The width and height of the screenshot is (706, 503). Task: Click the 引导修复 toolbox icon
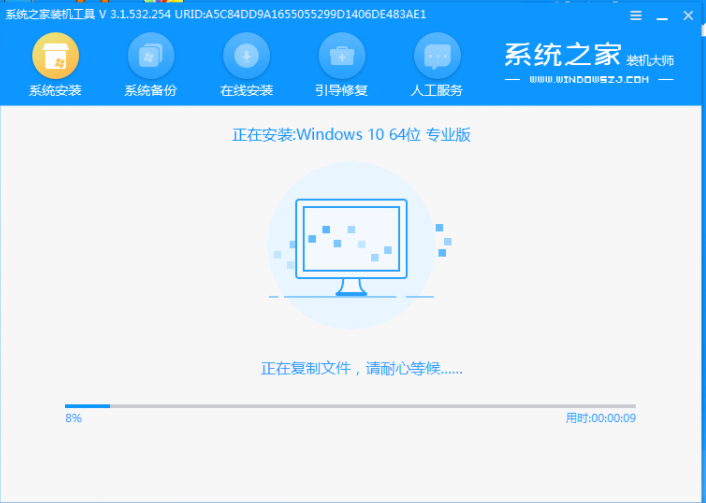click(341, 56)
